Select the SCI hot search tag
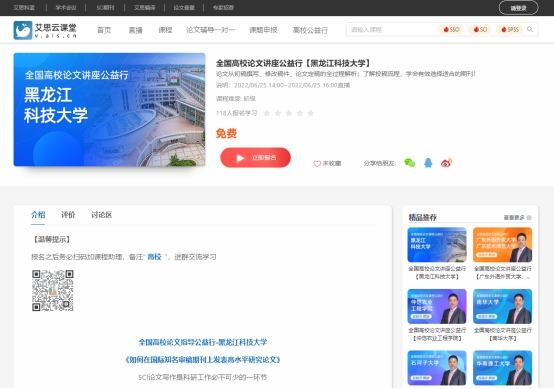Viewport: 554px width, 389px height. coord(480,30)
